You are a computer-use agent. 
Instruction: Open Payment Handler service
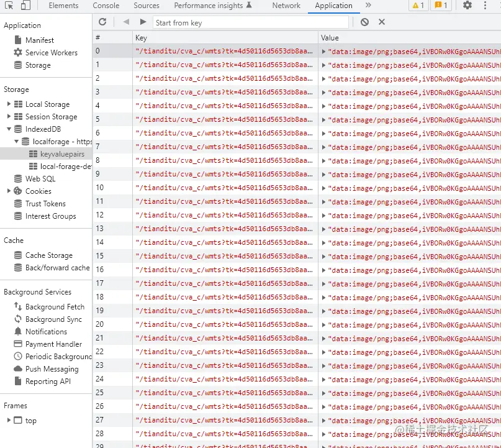pyautogui.click(x=53, y=344)
